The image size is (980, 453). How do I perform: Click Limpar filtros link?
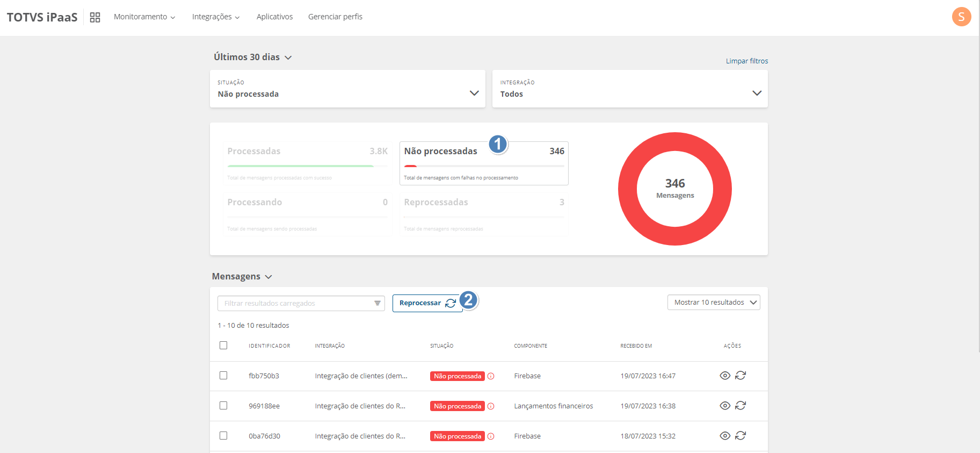tap(747, 61)
